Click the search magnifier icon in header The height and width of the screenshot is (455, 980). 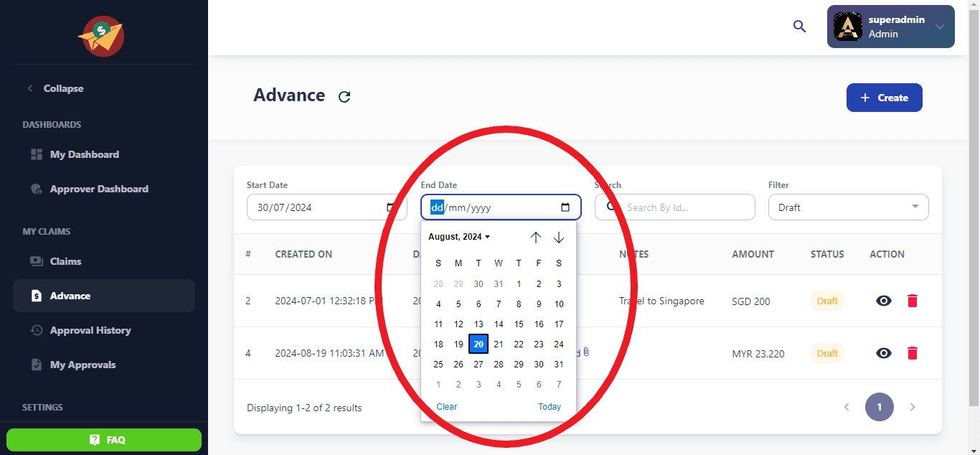[x=799, y=27]
